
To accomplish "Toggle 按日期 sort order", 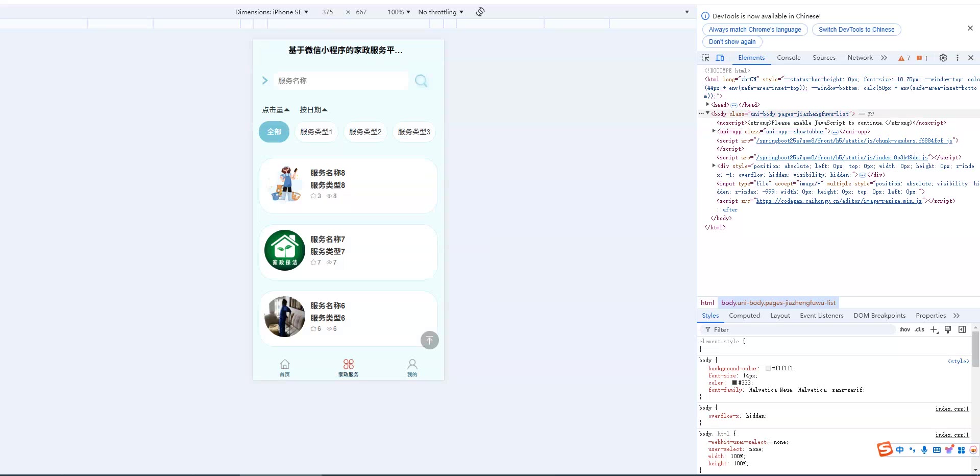I will (313, 110).
